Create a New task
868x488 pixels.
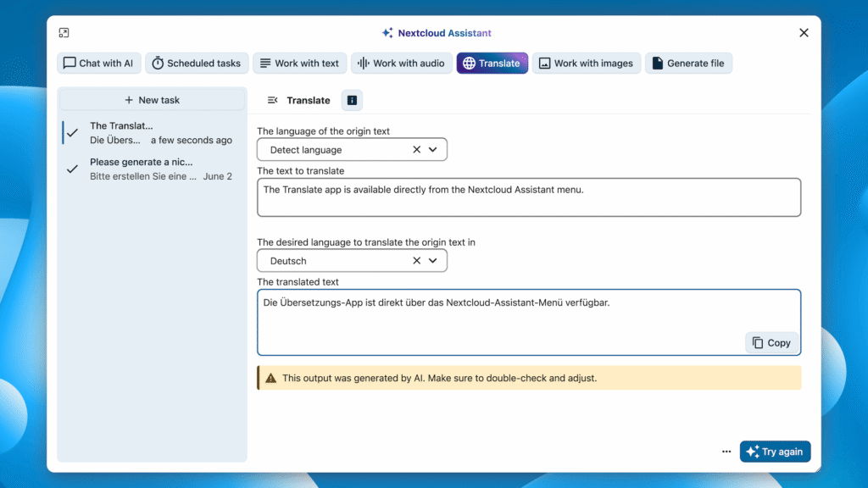(x=153, y=100)
